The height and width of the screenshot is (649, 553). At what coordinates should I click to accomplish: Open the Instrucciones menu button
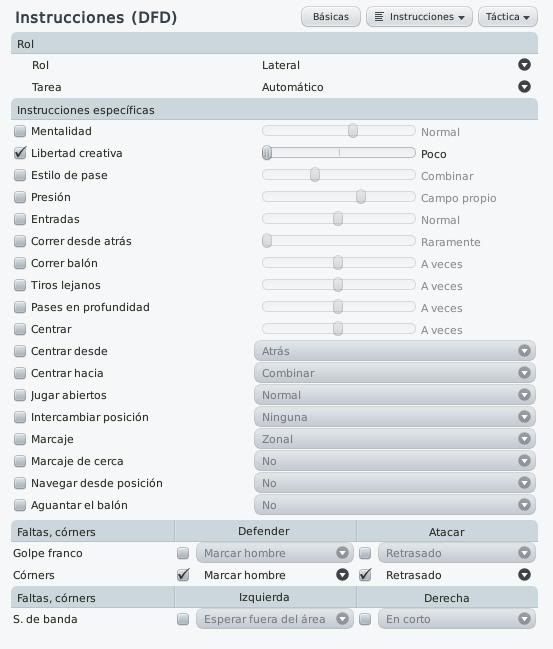click(419, 17)
